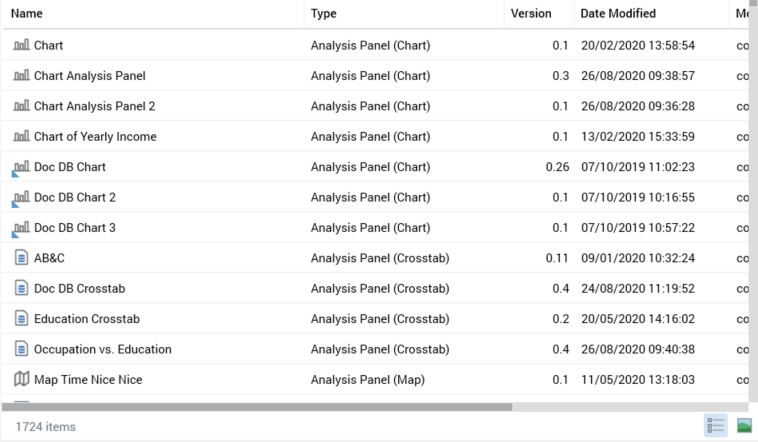Image resolution: width=758 pixels, height=442 pixels.
Task: Click the horizontal scrollbar thumb
Action: pyautogui.click(x=257, y=407)
